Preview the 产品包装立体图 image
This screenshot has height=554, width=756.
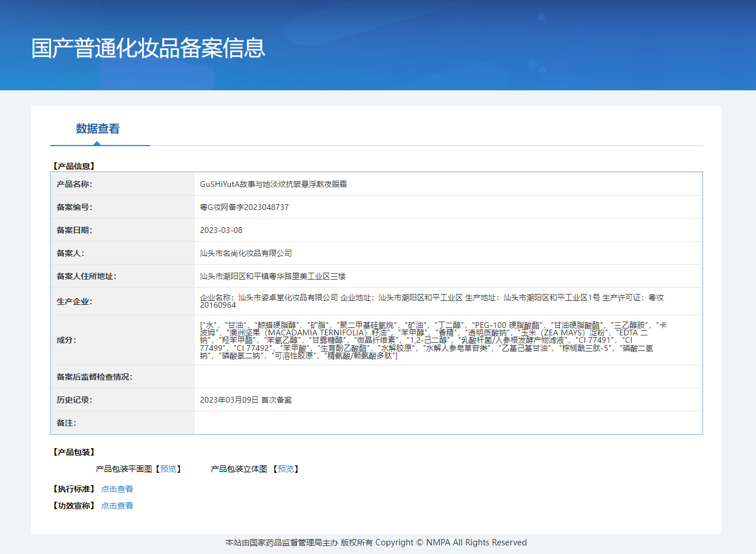(x=286, y=469)
